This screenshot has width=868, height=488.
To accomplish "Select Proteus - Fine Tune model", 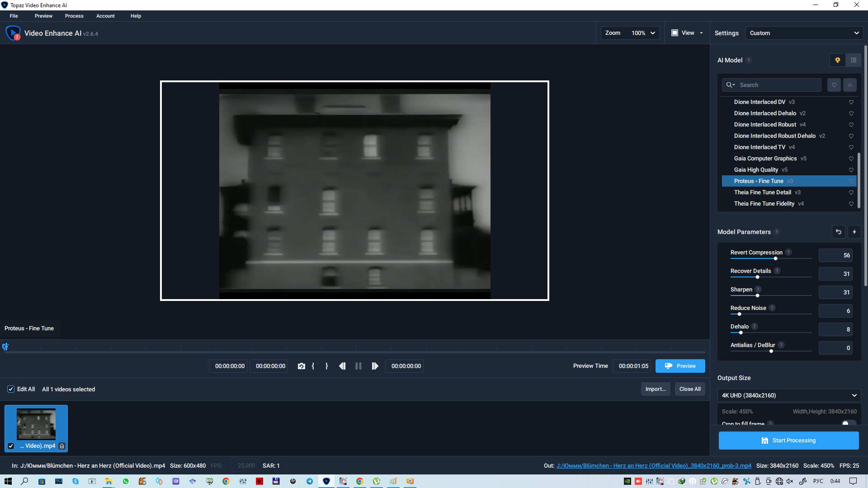I will tap(789, 181).
